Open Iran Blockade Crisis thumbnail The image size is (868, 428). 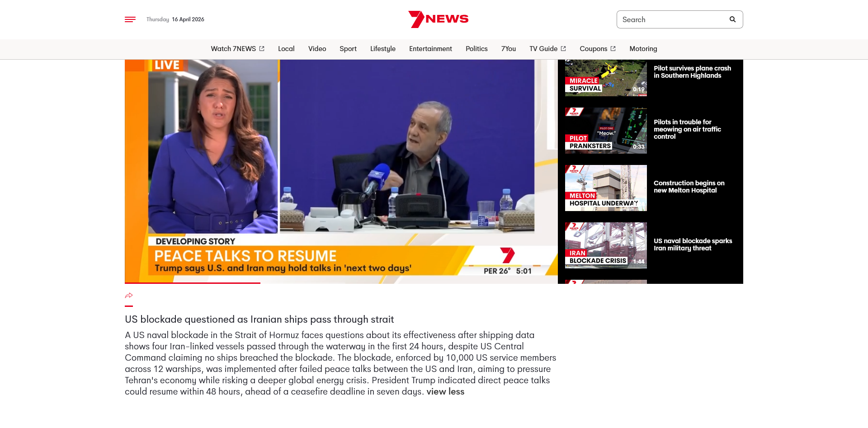606,245
